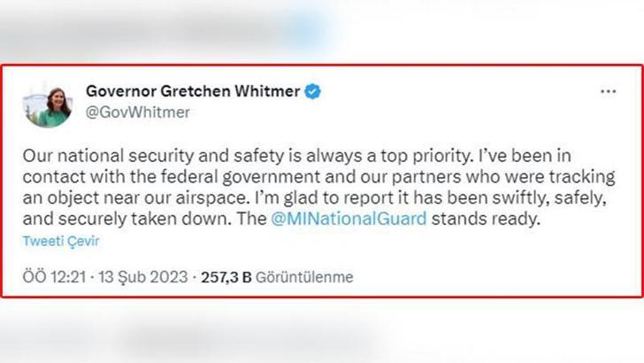Screen dimensions: 644x363
Task: Open the @GovWhitmer handle link
Action: [x=137, y=112]
